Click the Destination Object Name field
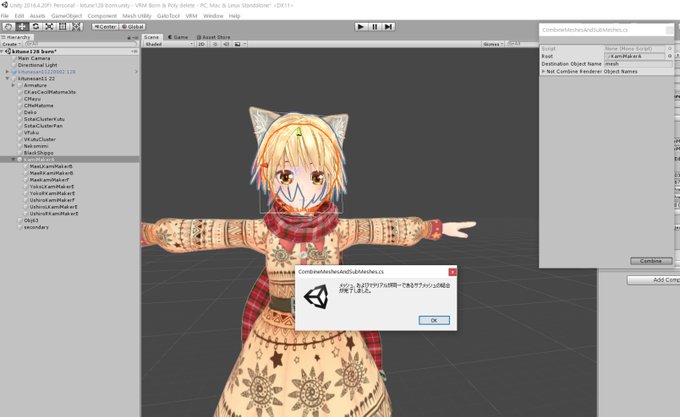This screenshot has width=680, height=417. (638, 64)
